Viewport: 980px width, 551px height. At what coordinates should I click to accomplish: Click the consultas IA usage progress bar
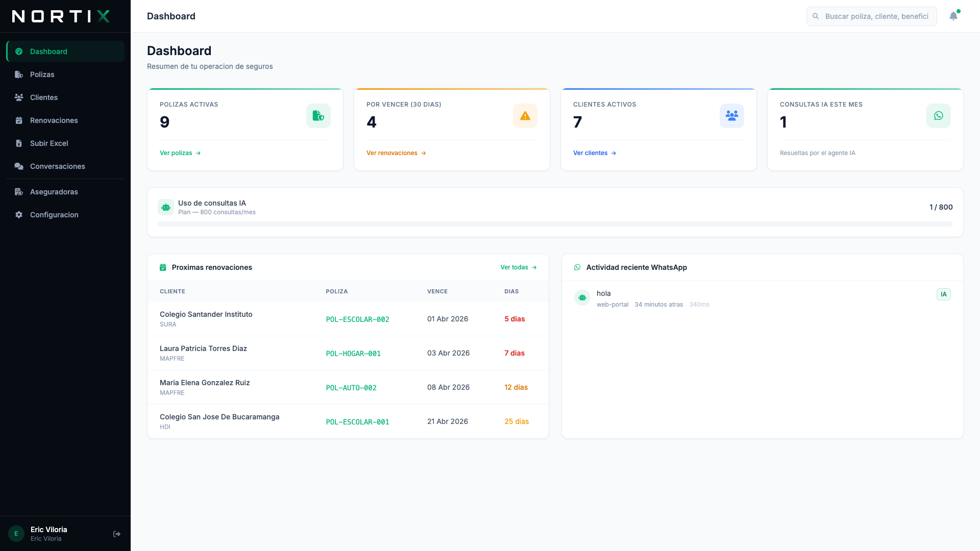[555, 222]
